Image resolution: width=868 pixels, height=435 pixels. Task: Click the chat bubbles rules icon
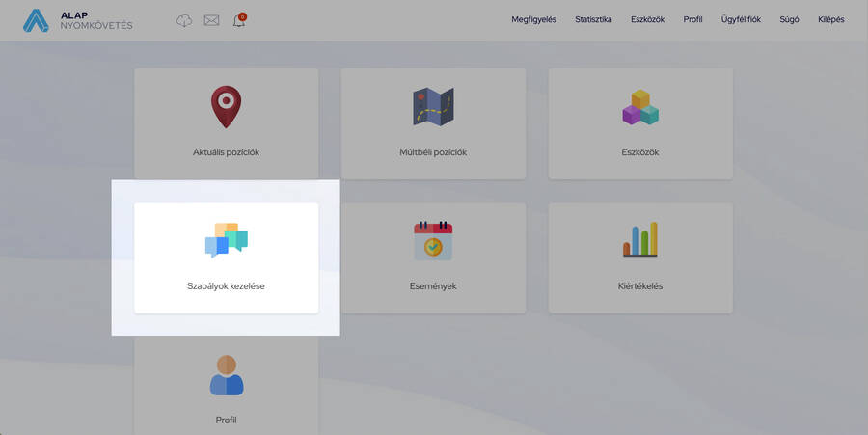click(226, 241)
